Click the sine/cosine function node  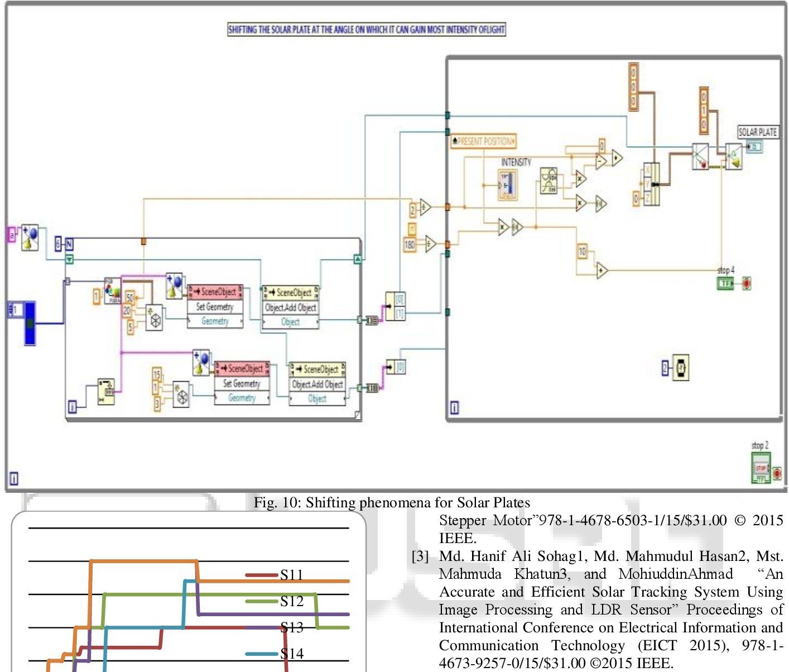(x=549, y=181)
